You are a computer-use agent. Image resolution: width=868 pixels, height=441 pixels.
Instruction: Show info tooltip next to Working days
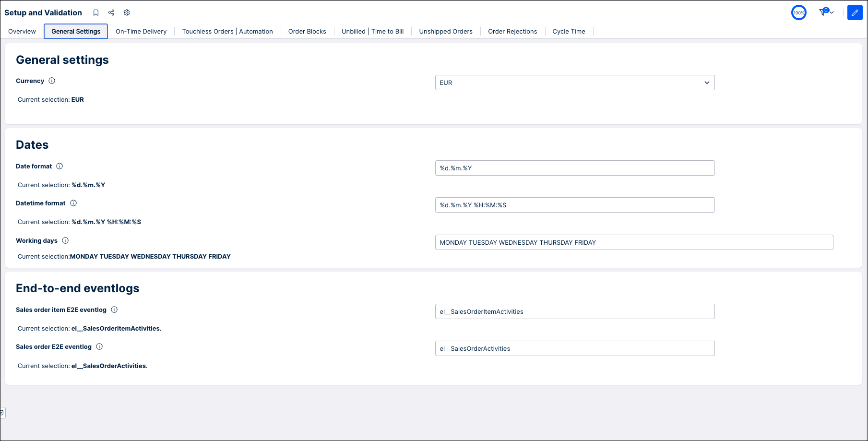coord(65,240)
